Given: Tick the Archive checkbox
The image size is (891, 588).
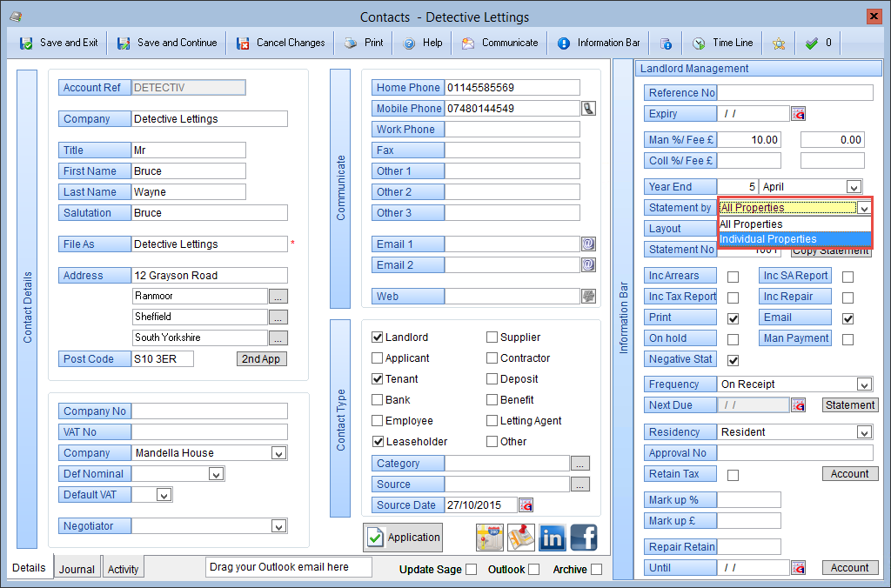Looking at the screenshot, I should (x=596, y=569).
